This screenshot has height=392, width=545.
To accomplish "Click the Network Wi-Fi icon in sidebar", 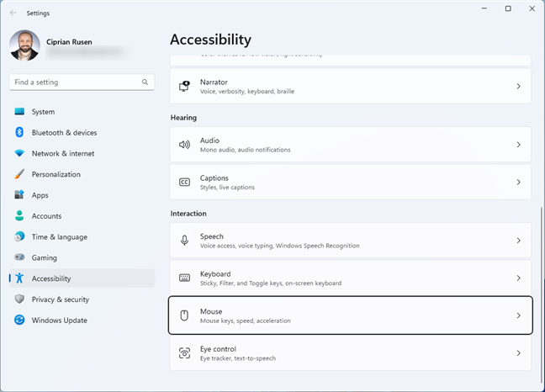I will [x=19, y=153].
